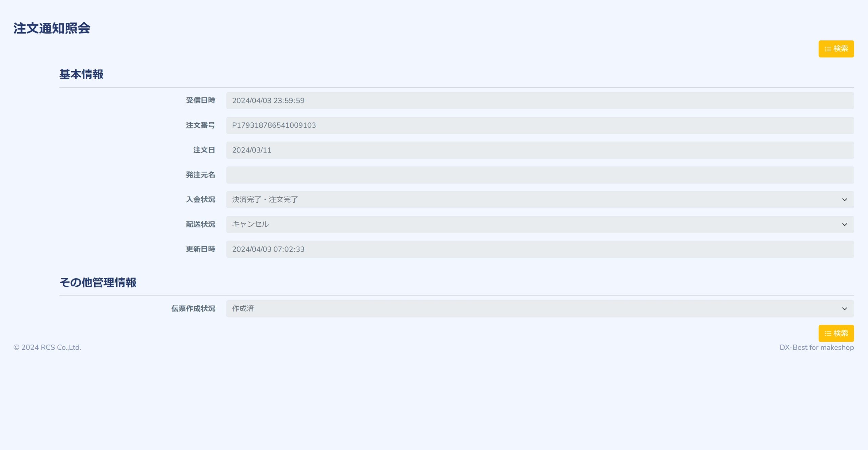This screenshot has width=868, height=450.
Task: Click the 基本情報 section heading
Action: click(x=81, y=74)
